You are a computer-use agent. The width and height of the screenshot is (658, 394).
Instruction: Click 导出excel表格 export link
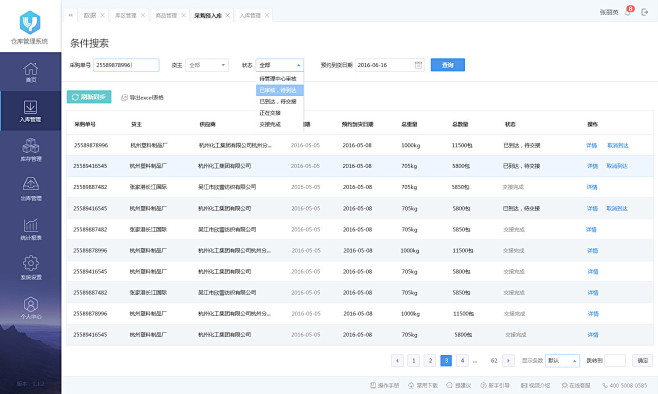pyautogui.click(x=143, y=97)
